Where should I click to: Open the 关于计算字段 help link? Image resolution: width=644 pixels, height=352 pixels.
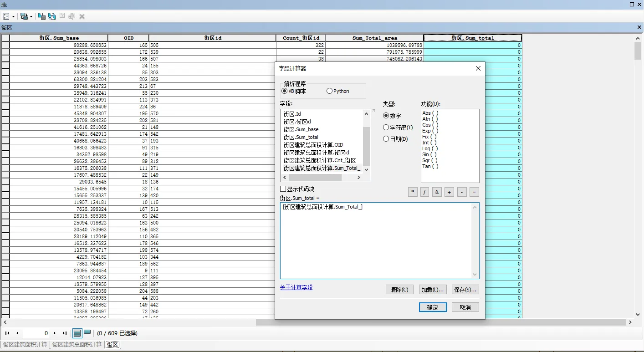[x=296, y=287]
